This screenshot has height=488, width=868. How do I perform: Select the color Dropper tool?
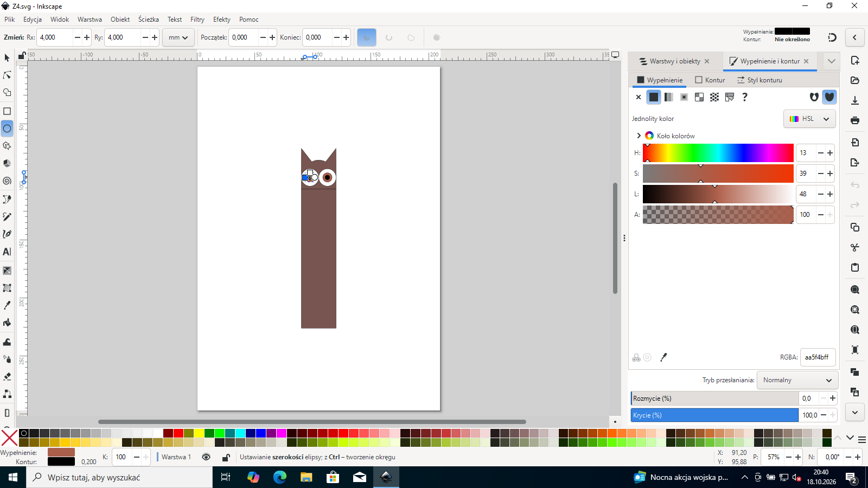pyautogui.click(x=7, y=305)
